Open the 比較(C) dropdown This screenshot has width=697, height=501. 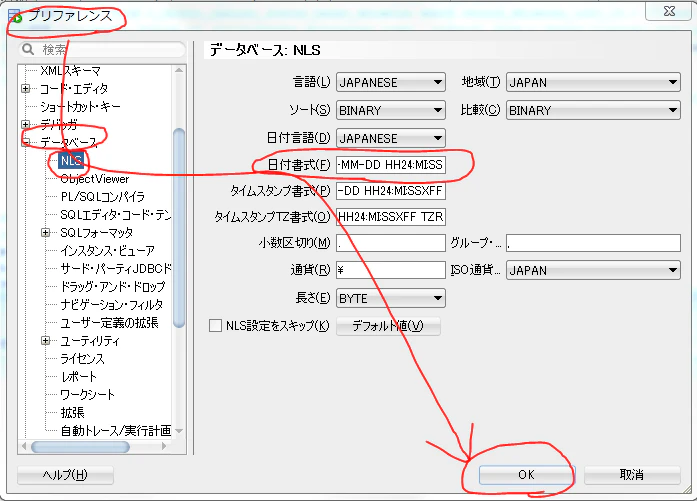pos(593,110)
